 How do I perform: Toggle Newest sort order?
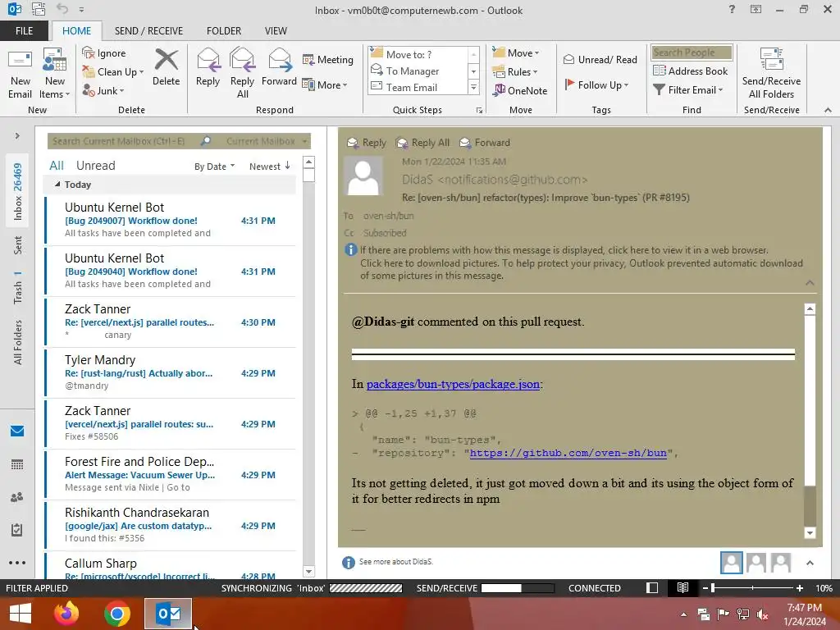[269, 167]
